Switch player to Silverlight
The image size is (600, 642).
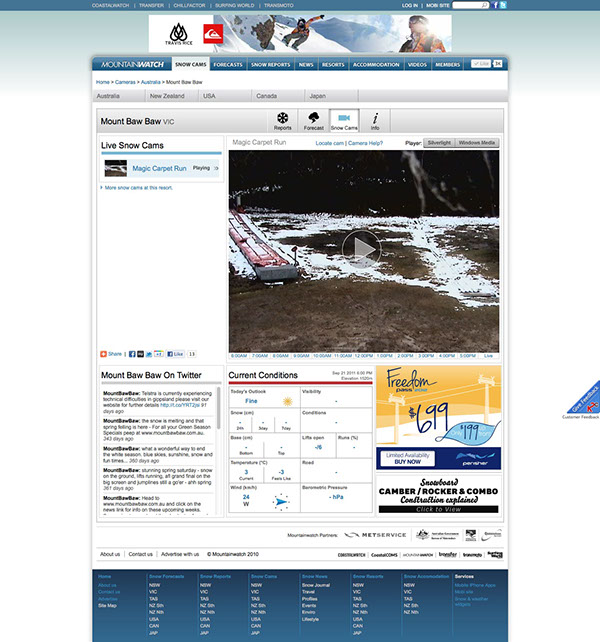point(438,143)
